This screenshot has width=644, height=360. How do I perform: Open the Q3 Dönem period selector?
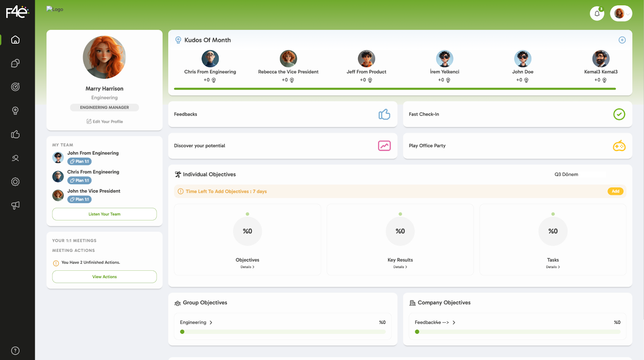click(579, 175)
